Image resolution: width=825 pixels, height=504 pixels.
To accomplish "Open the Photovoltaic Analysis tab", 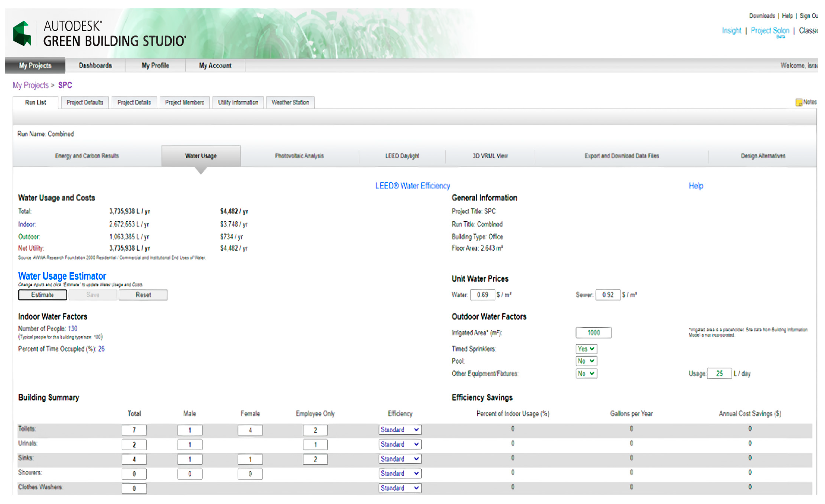I will pyautogui.click(x=299, y=156).
